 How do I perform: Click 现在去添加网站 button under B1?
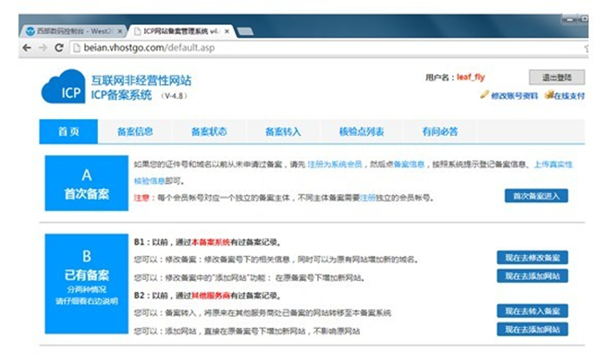533,276
